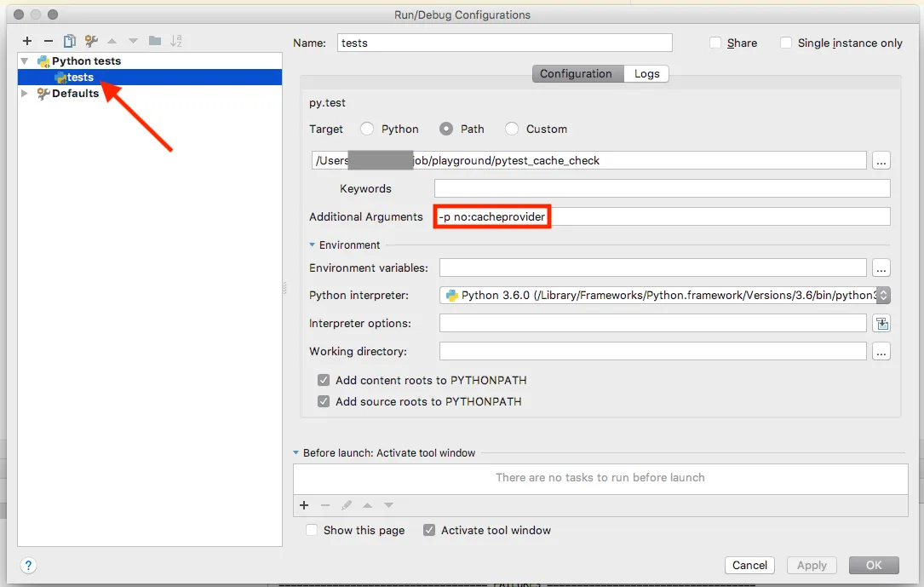Remove selected configuration with minus icon
This screenshot has width=924, height=587.
coord(49,41)
